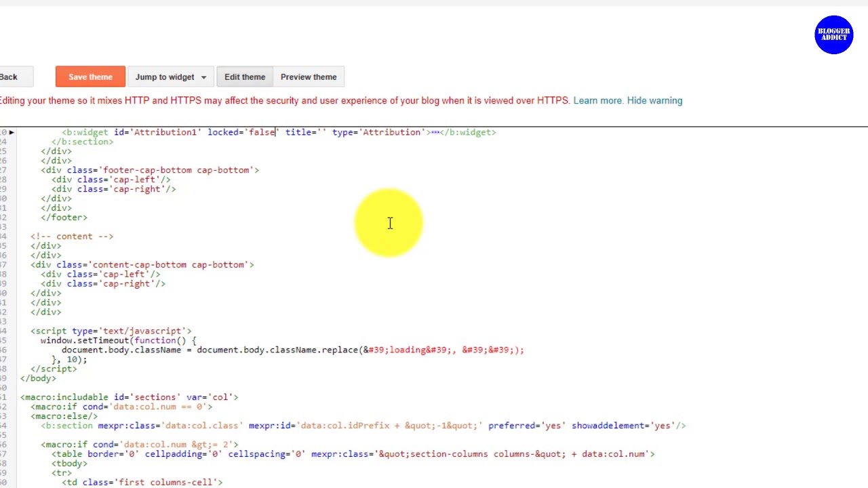Click the '</body>' closing tag line
Screen dimensions: 868x488
[38, 379]
